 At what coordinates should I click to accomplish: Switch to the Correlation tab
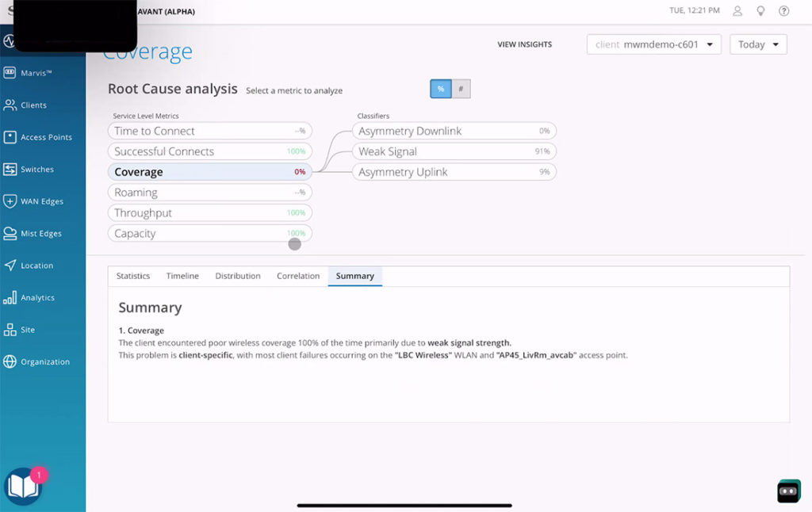click(298, 276)
